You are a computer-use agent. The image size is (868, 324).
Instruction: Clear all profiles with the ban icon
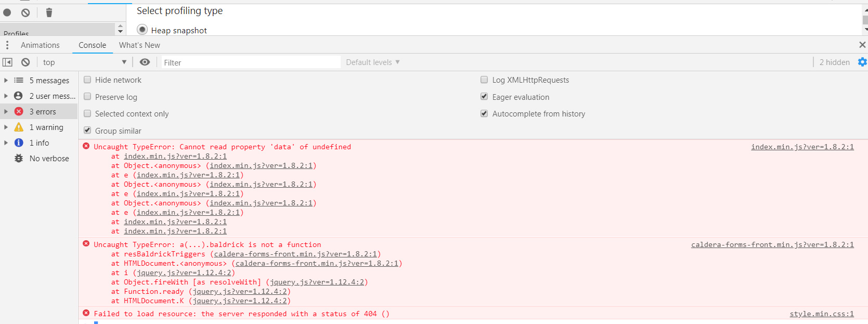click(x=25, y=12)
